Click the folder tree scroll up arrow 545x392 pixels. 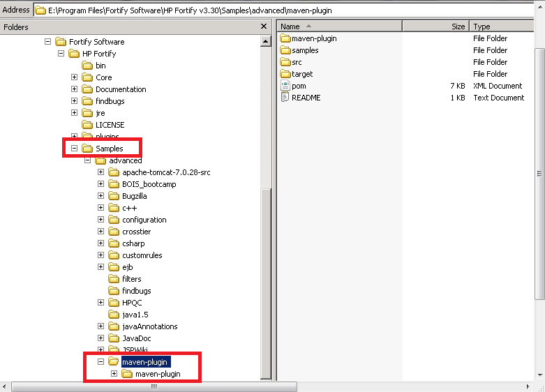pos(266,41)
